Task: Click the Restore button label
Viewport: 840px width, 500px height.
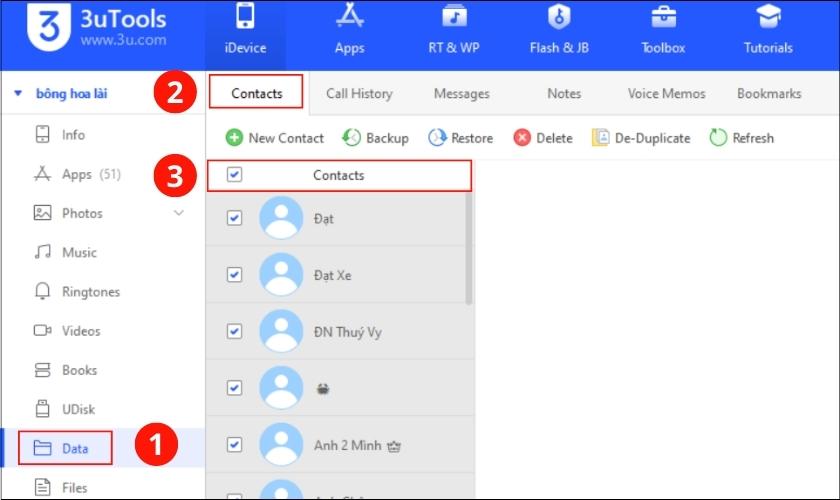Action: 472,138
